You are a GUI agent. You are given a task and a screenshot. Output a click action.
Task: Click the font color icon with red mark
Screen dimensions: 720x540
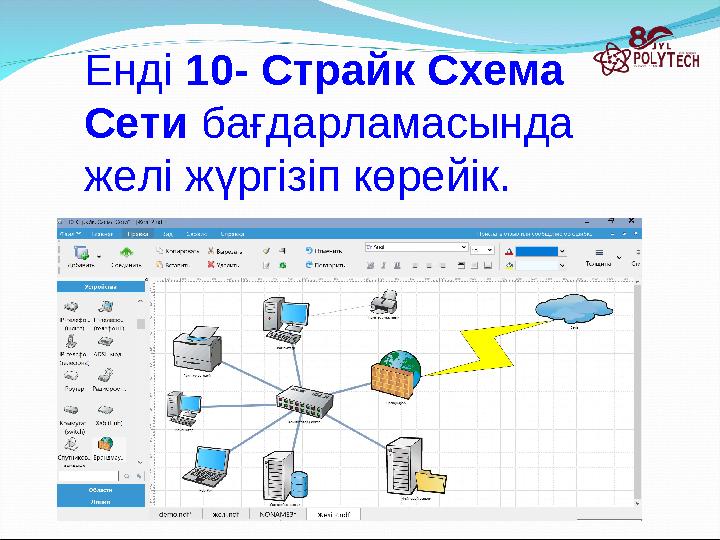(x=509, y=251)
